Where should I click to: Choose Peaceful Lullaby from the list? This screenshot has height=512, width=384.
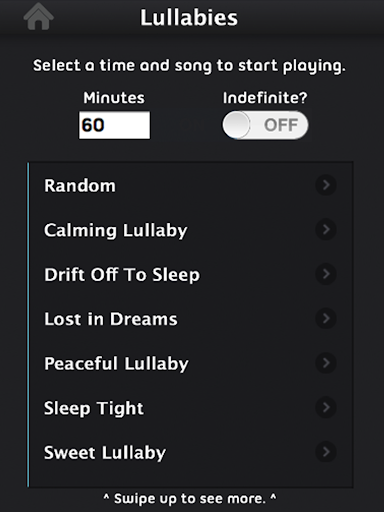click(x=191, y=363)
